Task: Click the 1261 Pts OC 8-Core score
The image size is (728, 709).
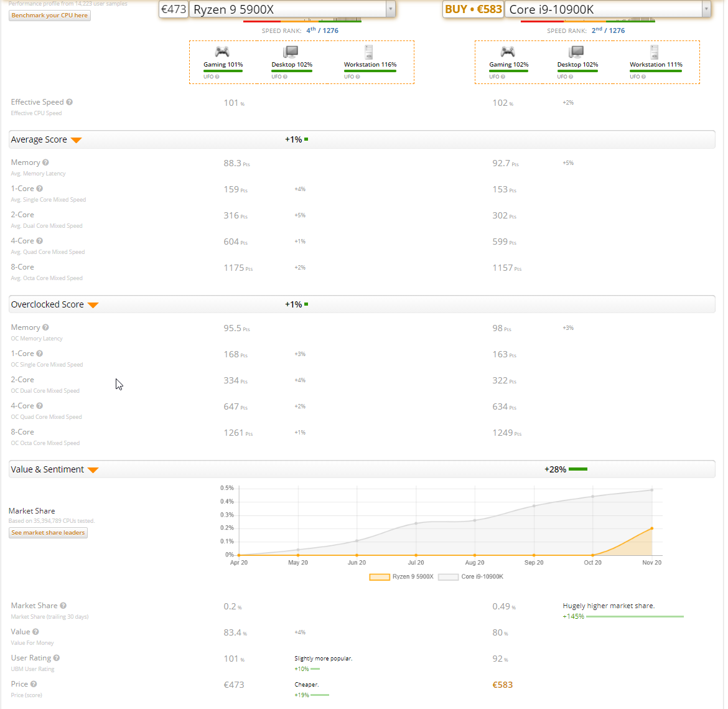Action: click(238, 433)
